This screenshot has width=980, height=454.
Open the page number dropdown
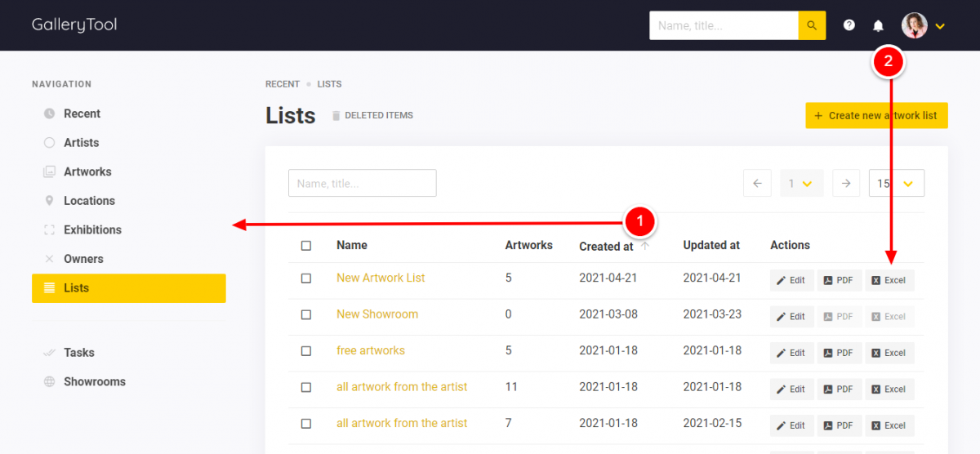pyautogui.click(x=802, y=183)
